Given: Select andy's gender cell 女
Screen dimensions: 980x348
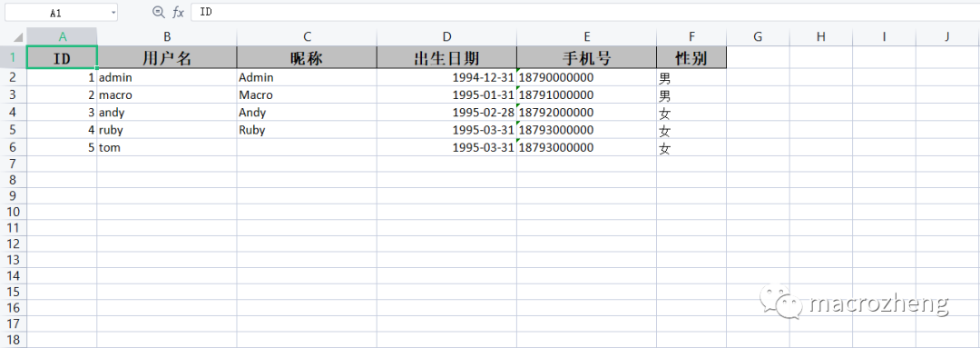Looking at the screenshot, I should click(691, 113).
